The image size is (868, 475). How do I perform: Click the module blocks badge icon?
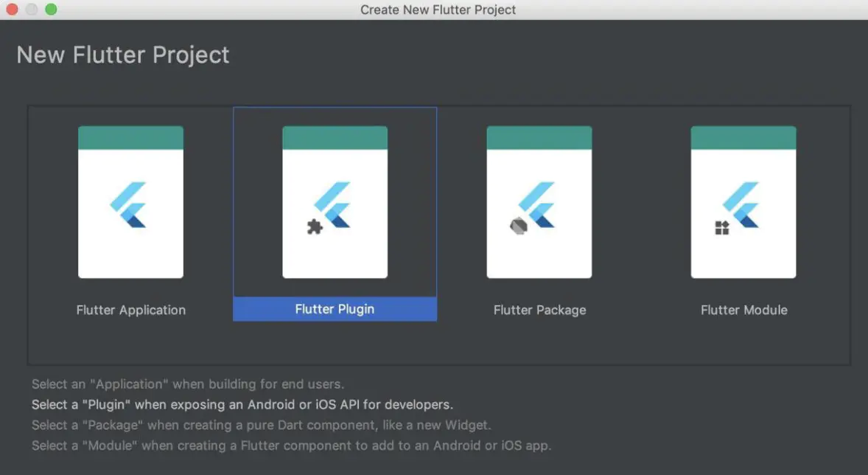[x=722, y=227]
